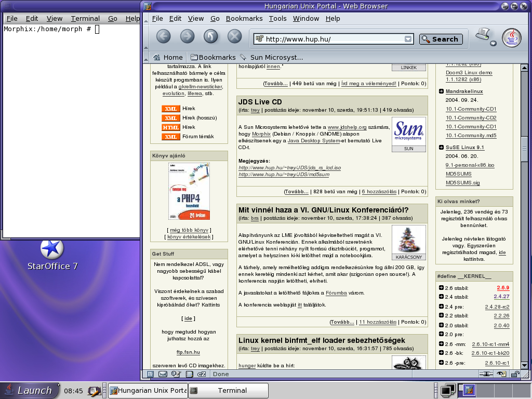Open the Composer icon in status bar
Viewport: 532px width, 399px height.
click(x=176, y=374)
